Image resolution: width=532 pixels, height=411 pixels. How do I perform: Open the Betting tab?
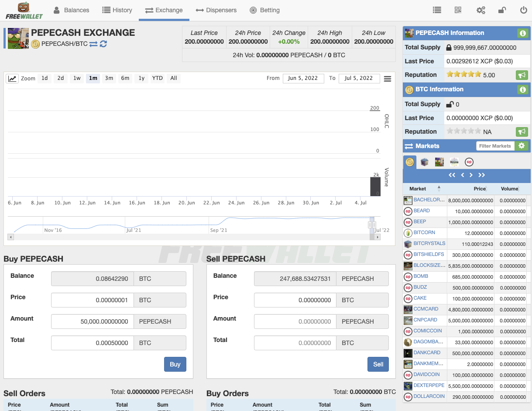[264, 10]
